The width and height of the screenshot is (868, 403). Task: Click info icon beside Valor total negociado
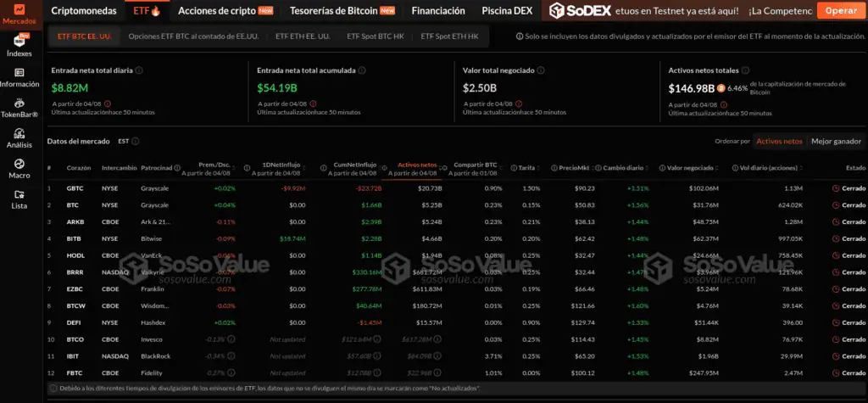tap(541, 70)
